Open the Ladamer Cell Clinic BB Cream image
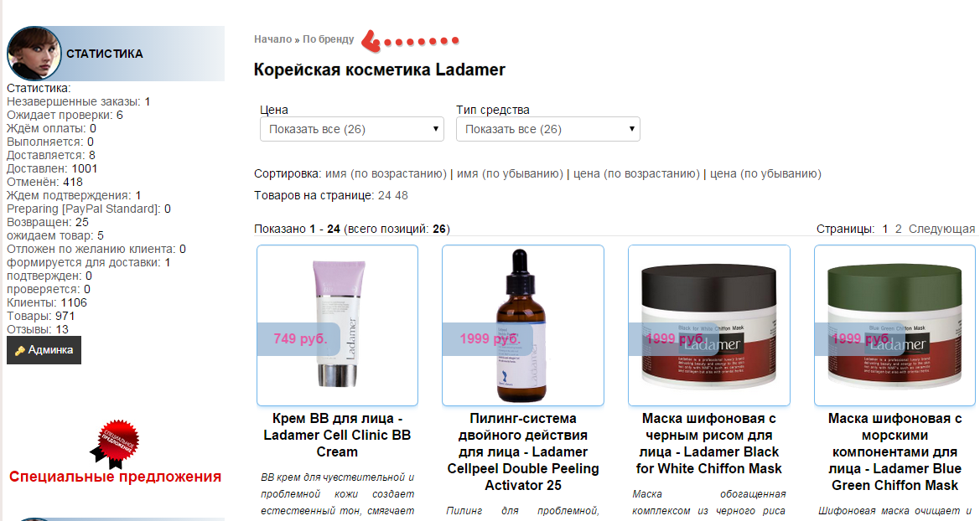 [338, 325]
